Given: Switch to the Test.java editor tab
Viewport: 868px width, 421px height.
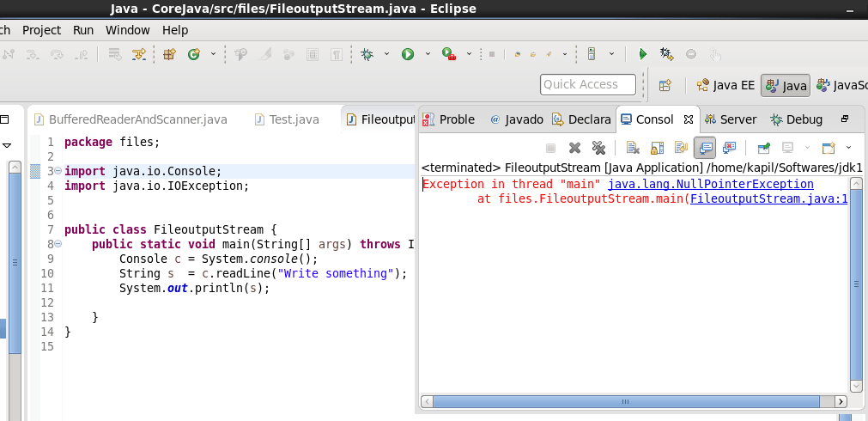Looking at the screenshot, I should (x=287, y=119).
